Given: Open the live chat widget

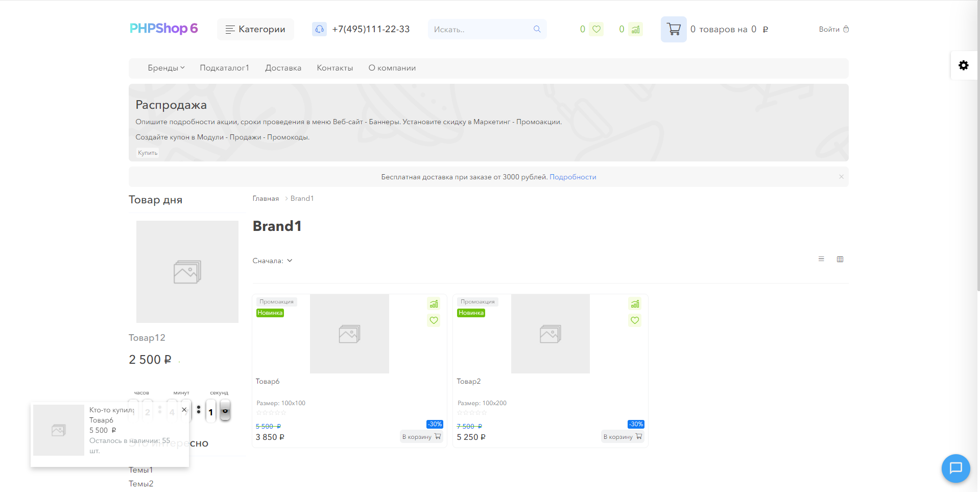Looking at the screenshot, I should [955, 468].
